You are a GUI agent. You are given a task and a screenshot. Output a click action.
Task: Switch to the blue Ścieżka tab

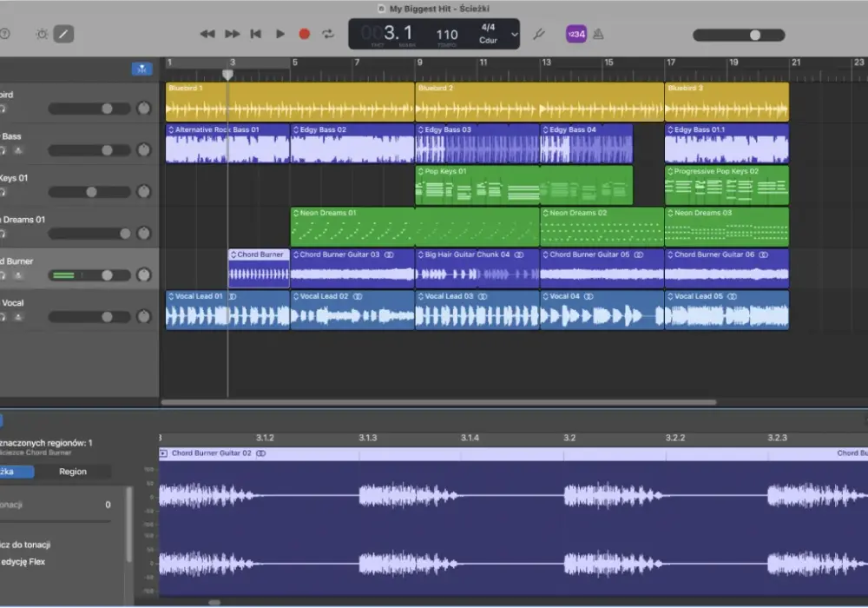pos(16,472)
